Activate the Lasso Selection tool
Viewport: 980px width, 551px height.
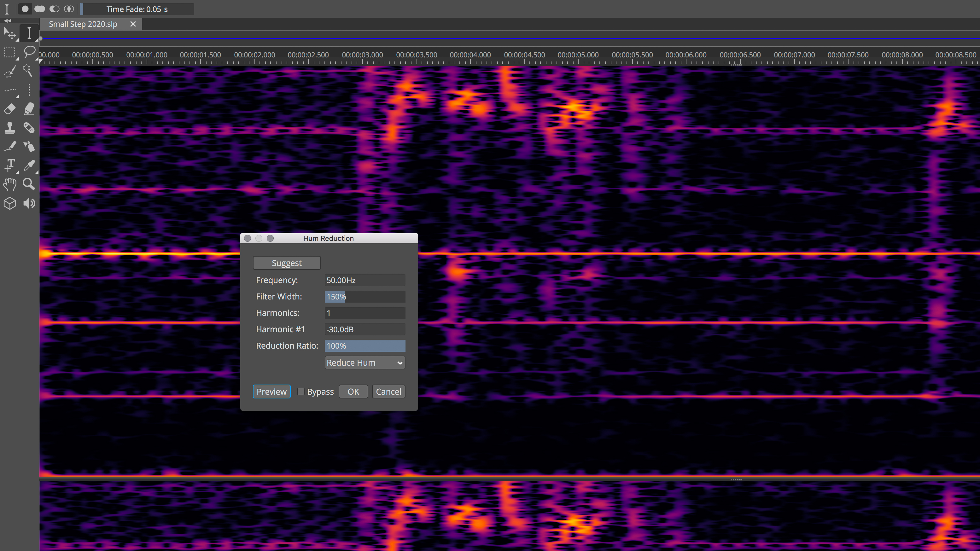click(29, 52)
